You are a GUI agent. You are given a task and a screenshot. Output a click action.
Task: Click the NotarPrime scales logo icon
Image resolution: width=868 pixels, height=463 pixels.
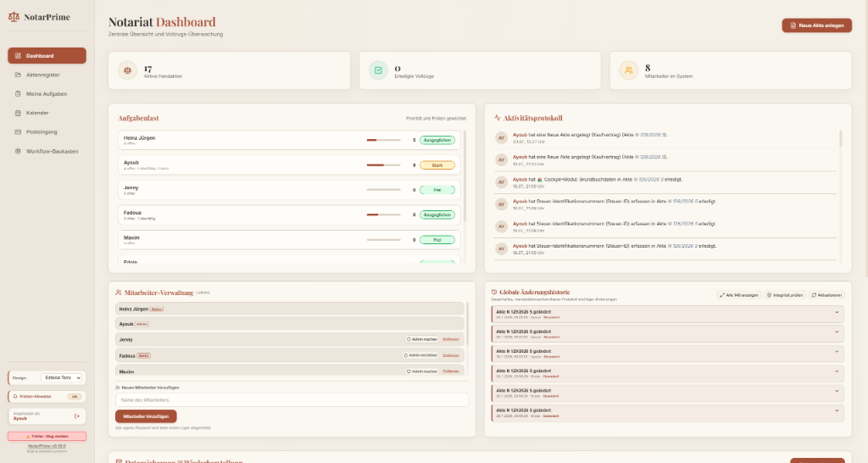pos(14,17)
